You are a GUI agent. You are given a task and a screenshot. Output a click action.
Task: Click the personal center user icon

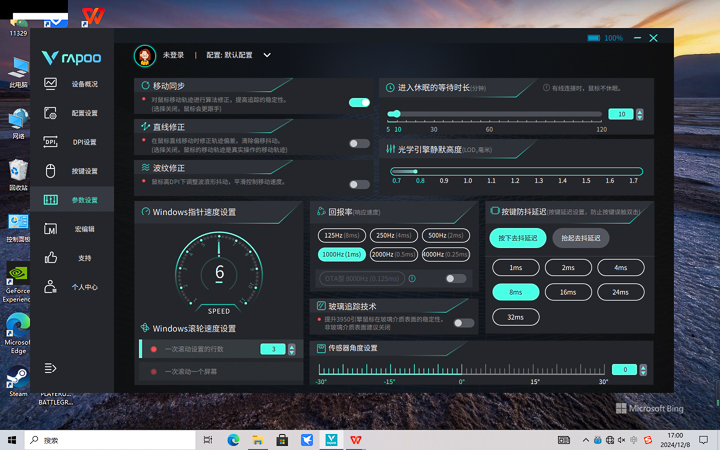pyautogui.click(x=51, y=287)
